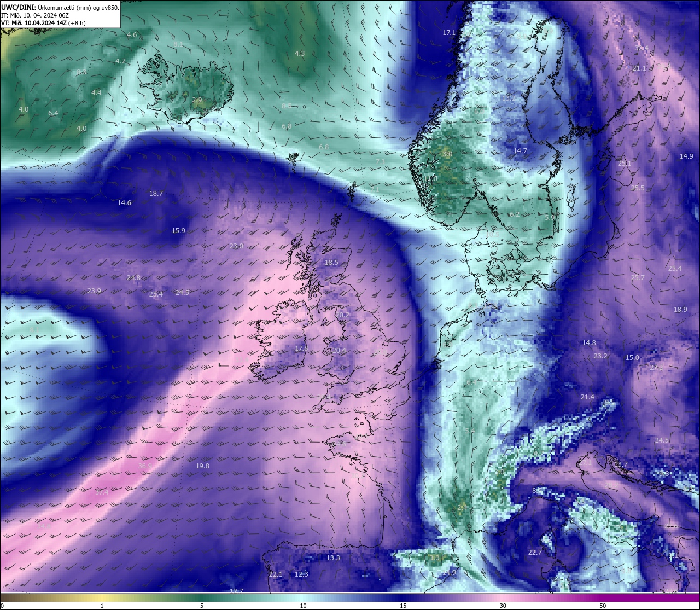This screenshot has height=610, width=700.
Task: Click the 15 label on color scale
Action: tap(403, 606)
